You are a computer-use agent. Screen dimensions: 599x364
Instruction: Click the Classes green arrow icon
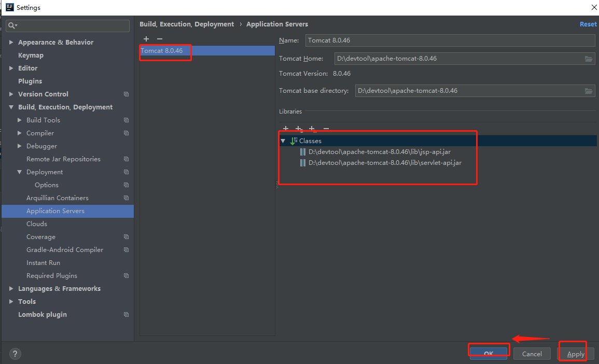(x=294, y=141)
